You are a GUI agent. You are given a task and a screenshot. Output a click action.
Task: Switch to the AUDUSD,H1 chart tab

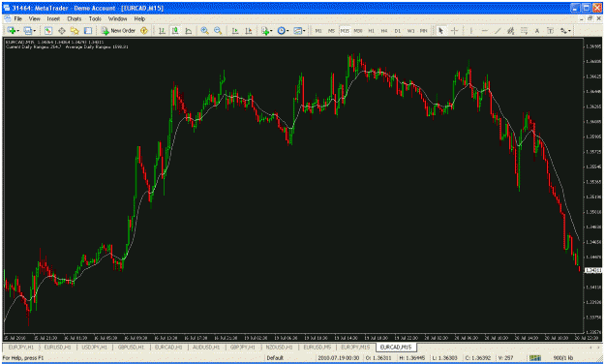[206, 347]
